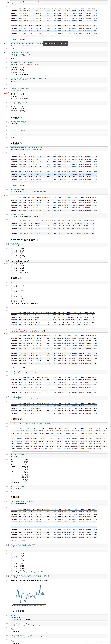
Task: Open the "4 逻辑运算" section heading
Action: [x=16, y=278]
